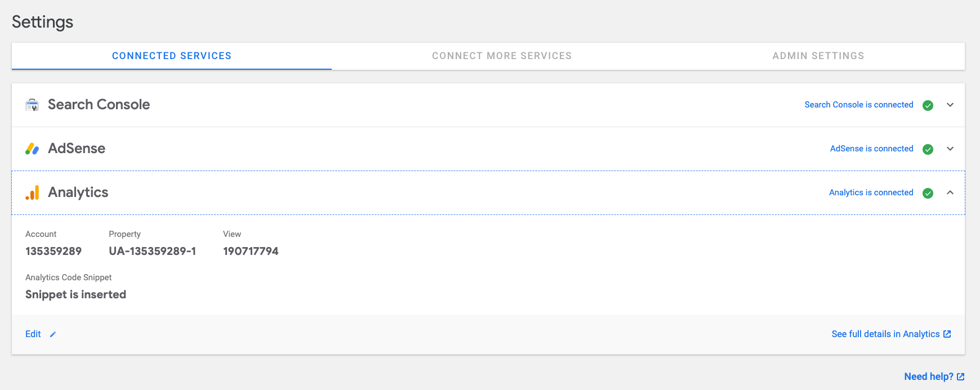Collapse the Analytics details section
The image size is (980, 390).
point(950,192)
